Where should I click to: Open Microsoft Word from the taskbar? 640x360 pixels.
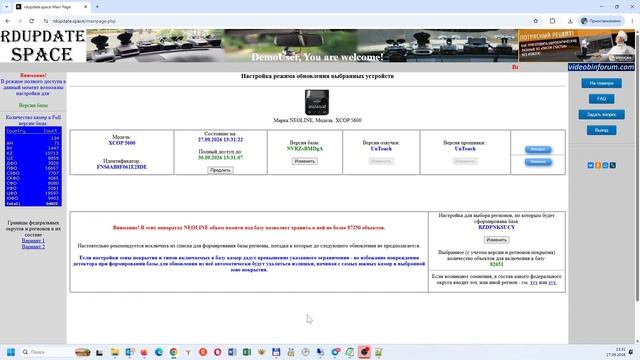click(232, 352)
